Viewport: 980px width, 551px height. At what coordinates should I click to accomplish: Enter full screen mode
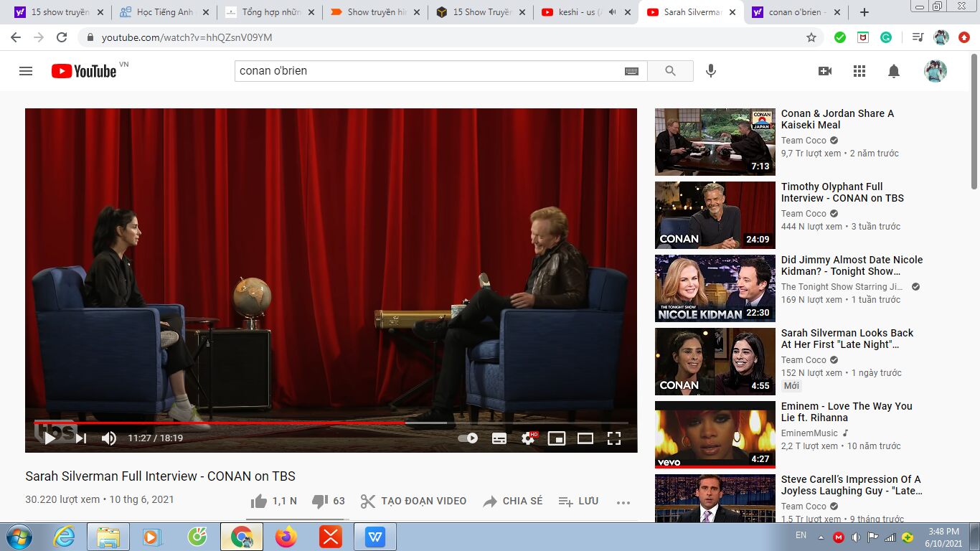point(614,438)
